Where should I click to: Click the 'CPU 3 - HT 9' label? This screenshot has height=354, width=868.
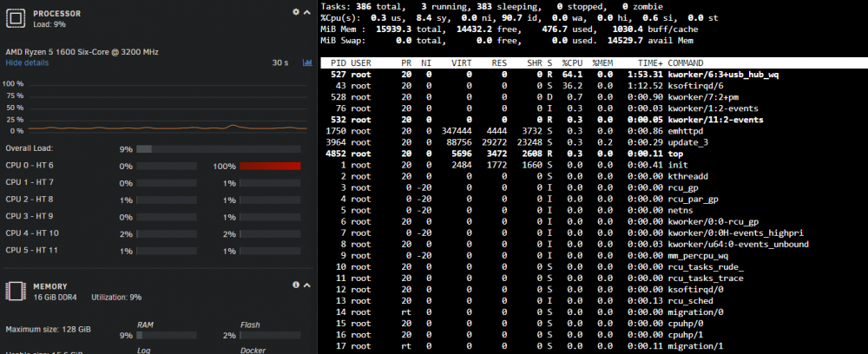[30, 216]
